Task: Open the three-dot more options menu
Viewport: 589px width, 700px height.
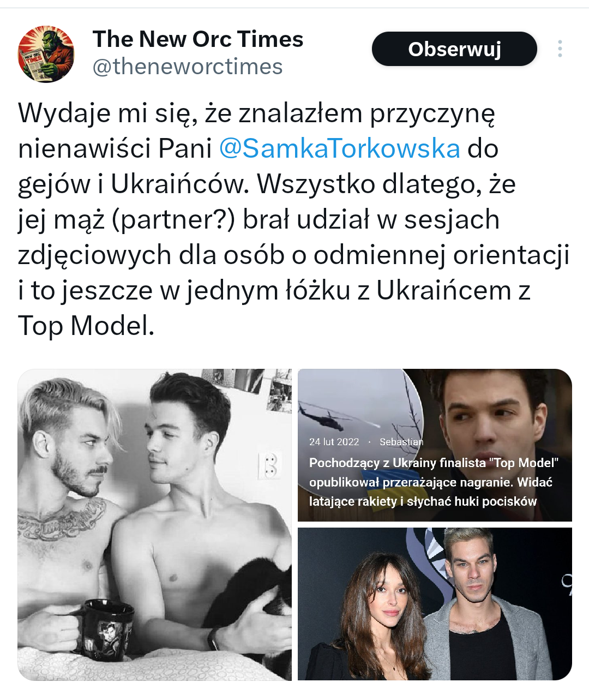Action: coord(560,49)
